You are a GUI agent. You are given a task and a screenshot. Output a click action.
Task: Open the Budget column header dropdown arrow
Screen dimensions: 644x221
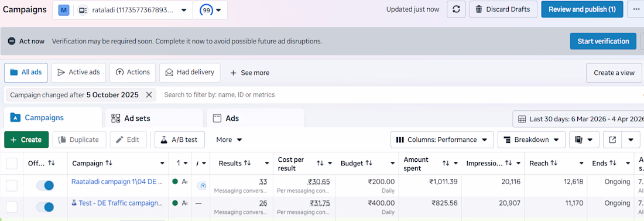coord(392,164)
